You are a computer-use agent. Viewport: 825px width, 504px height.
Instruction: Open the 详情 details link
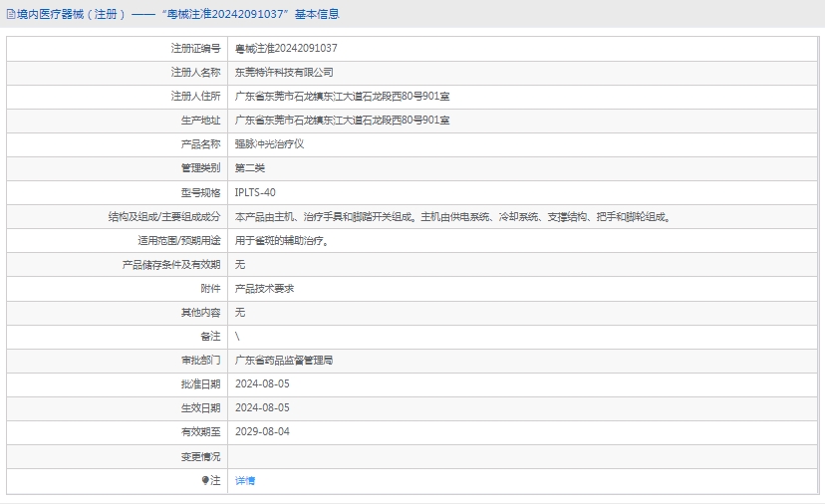point(244,480)
